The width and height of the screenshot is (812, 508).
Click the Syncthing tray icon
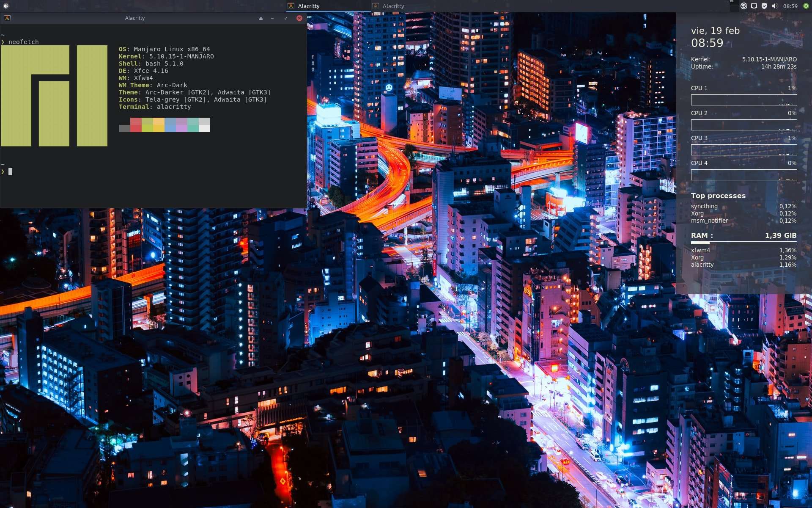pos(743,6)
